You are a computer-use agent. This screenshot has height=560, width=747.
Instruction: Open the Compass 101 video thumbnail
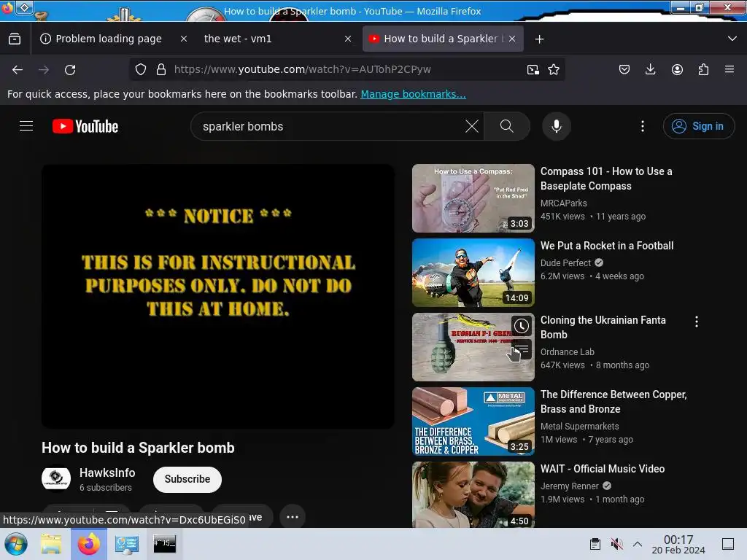tap(473, 198)
